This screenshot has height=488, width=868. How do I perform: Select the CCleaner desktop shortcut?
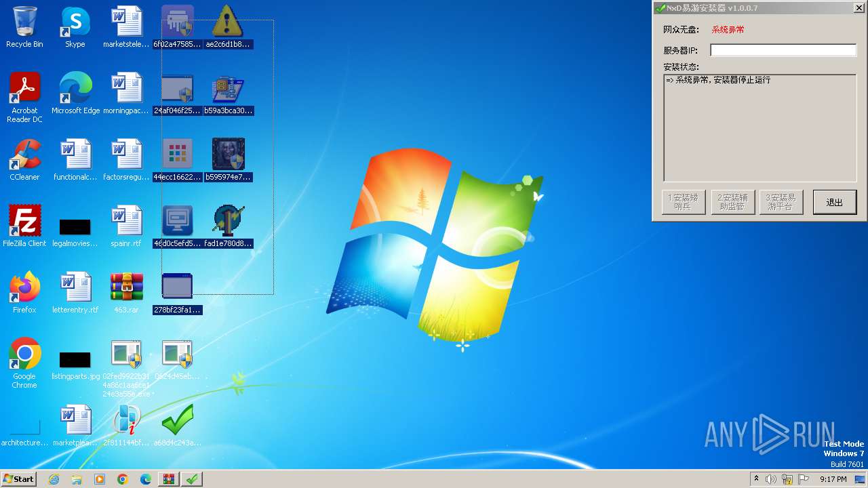[24, 160]
